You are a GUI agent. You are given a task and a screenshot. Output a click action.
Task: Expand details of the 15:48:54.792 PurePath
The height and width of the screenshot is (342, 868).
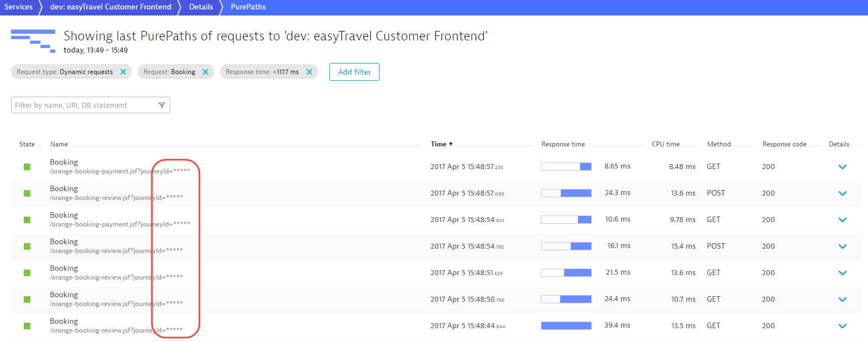[843, 246]
